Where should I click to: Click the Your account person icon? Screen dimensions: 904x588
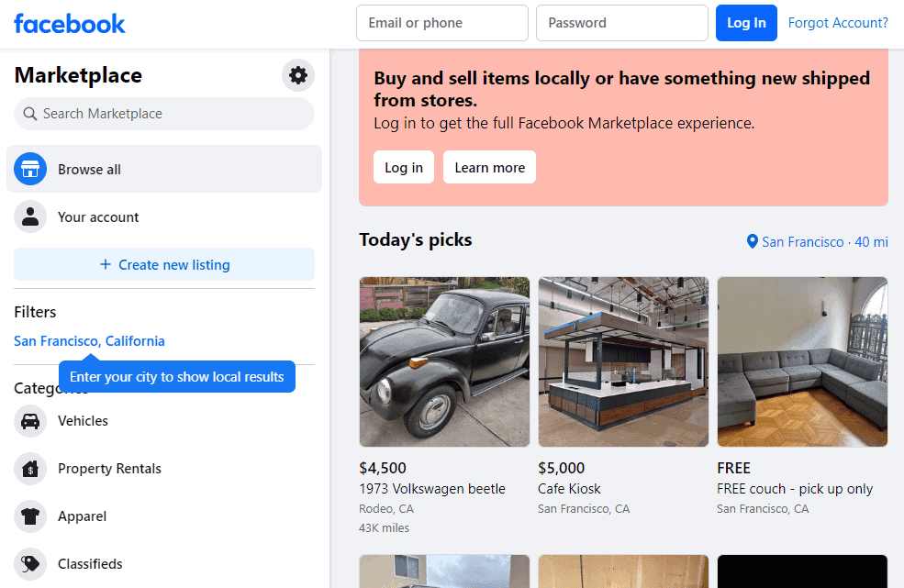click(30, 217)
